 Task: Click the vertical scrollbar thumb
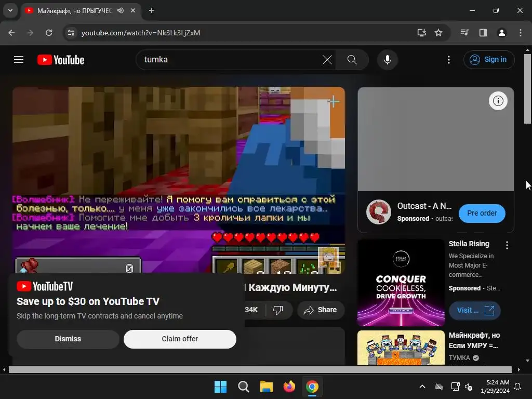coord(527,89)
